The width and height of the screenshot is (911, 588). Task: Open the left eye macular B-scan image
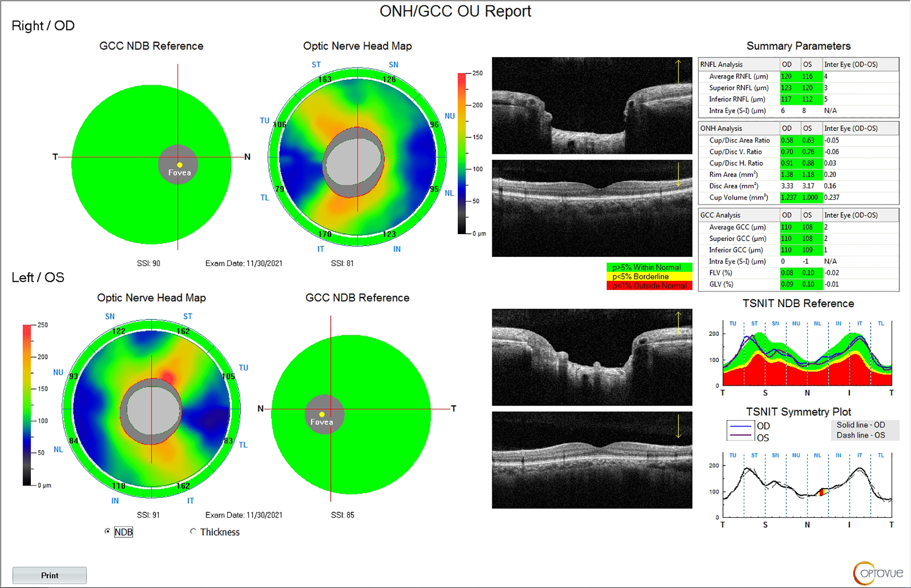pyautogui.click(x=592, y=460)
